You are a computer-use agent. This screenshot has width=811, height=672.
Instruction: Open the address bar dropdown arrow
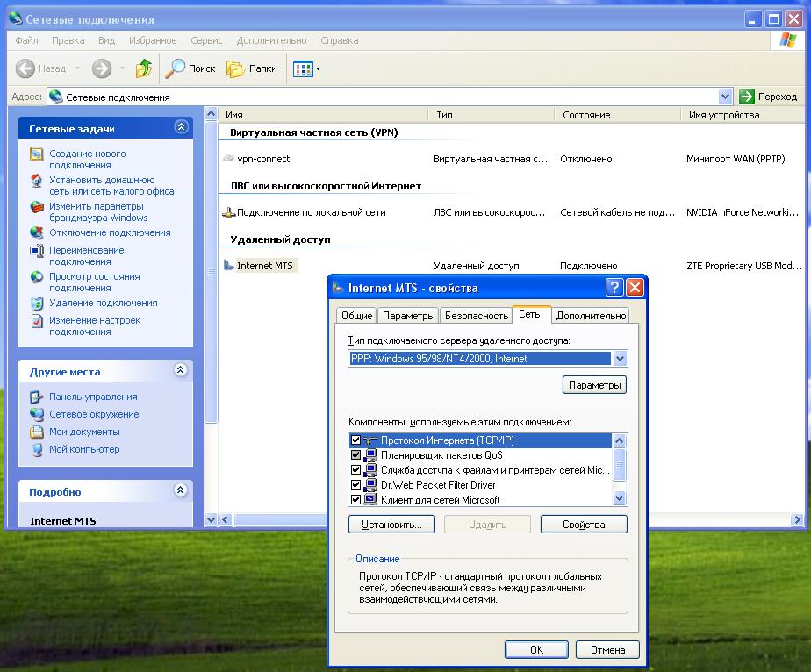[x=725, y=97]
